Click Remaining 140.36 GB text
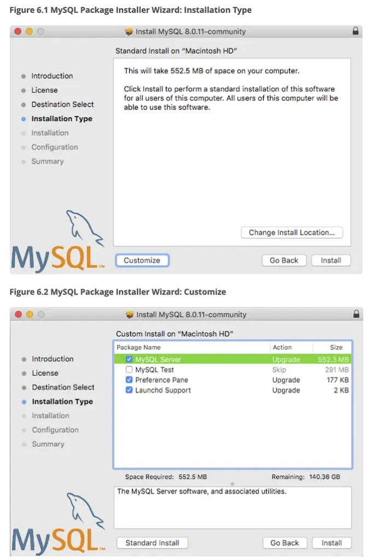Viewport: 392px width, 560px height. coord(306,477)
